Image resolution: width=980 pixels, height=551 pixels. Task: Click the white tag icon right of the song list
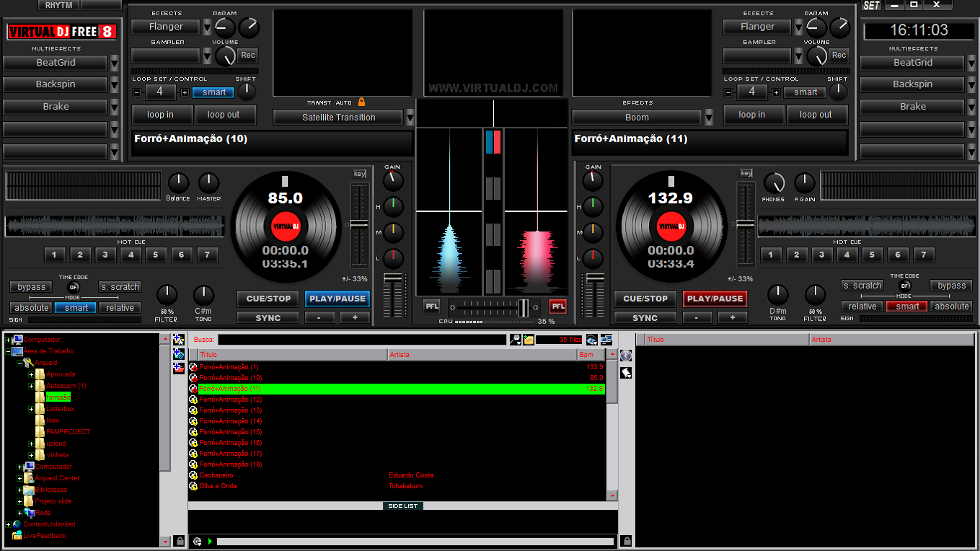click(626, 373)
